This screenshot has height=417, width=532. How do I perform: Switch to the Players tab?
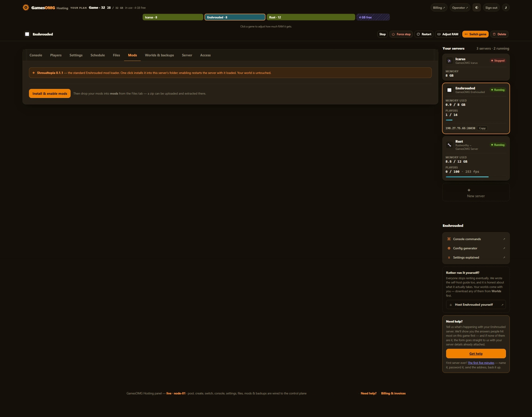tap(56, 55)
